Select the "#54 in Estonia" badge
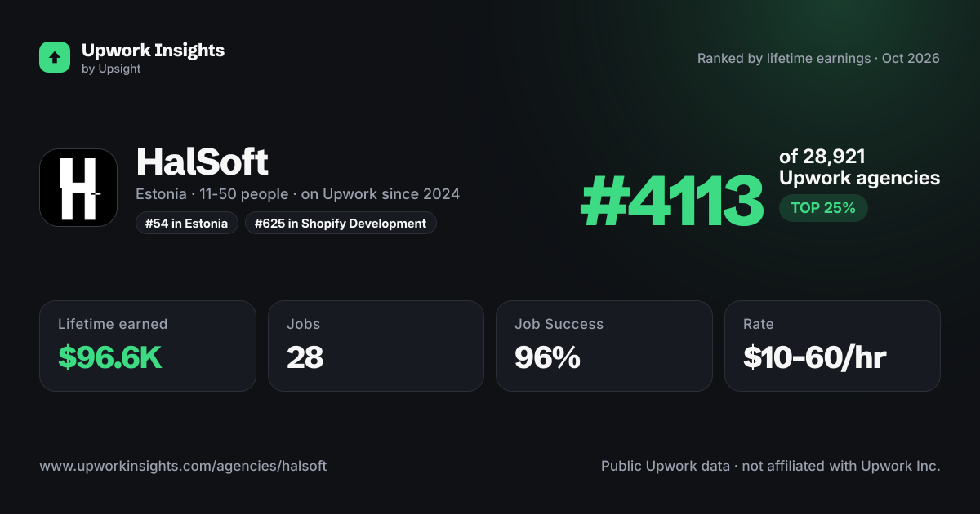This screenshot has height=514, width=980. click(x=187, y=223)
